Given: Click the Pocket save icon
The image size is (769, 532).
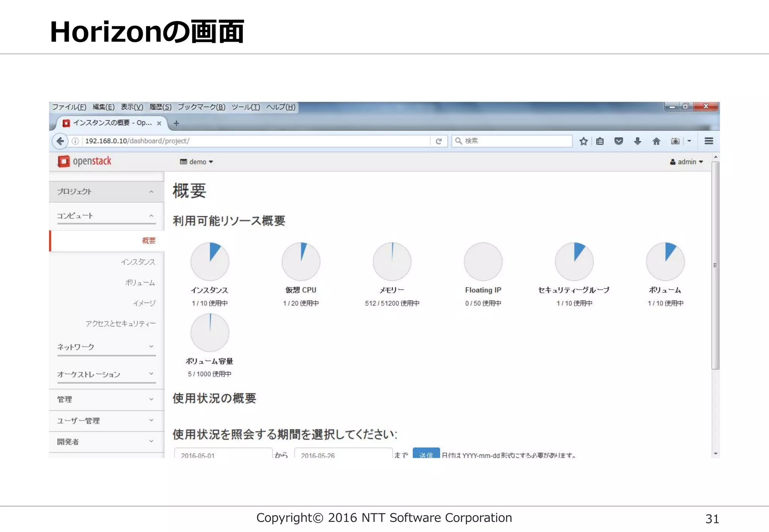Looking at the screenshot, I should [x=618, y=141].
